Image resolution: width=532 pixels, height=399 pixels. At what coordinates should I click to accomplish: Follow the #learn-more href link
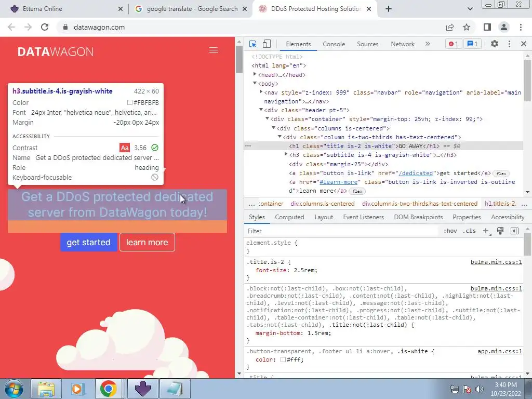click(x=339, y=182)
